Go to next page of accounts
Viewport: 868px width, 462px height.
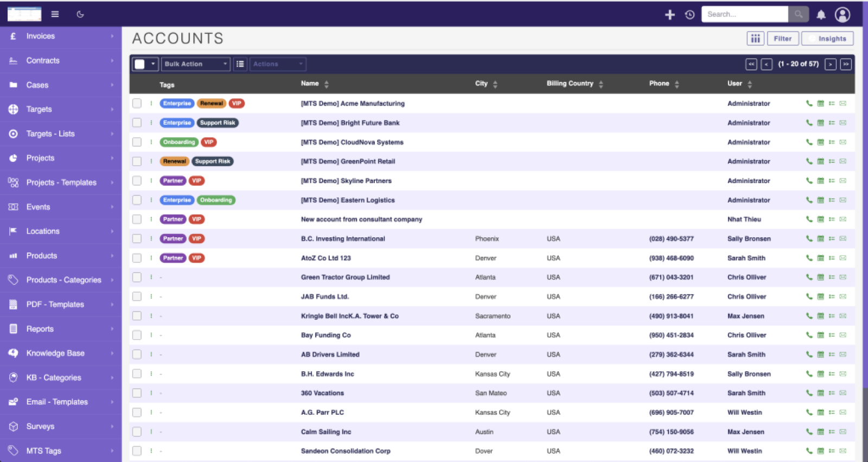(830, 64)
